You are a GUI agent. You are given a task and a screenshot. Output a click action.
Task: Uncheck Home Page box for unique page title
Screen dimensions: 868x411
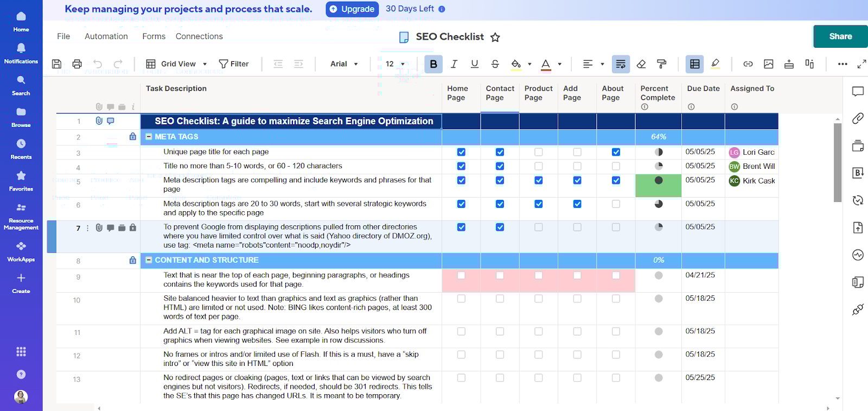tap(461, 152)
